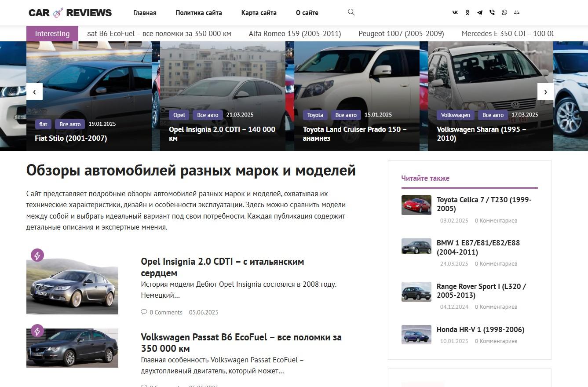Click the Volkswagen Passat article thumbnail

pos(72,348)
